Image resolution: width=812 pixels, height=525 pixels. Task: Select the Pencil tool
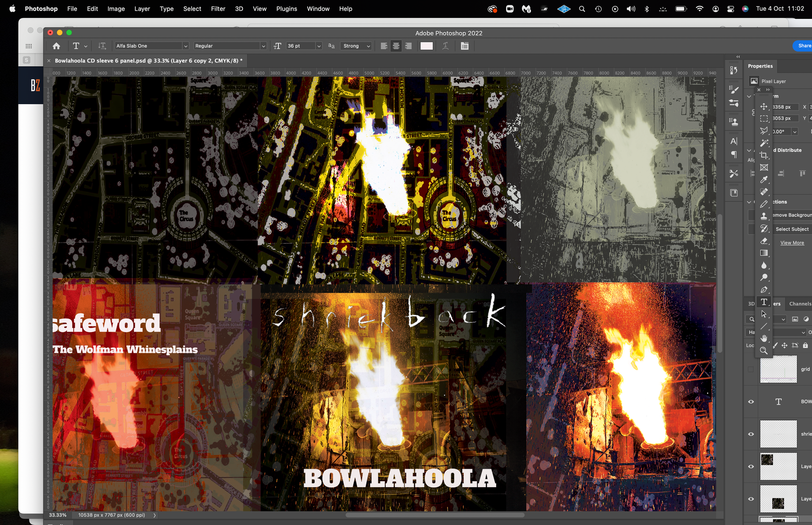(764, 204)
